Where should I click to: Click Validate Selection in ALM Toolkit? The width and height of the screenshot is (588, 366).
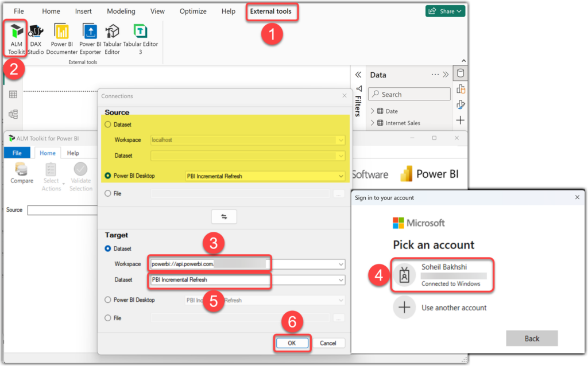click(x=80, y=177)
